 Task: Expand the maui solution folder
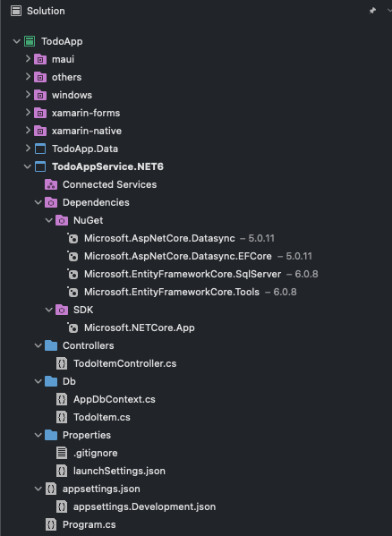[x=28, y=59]
